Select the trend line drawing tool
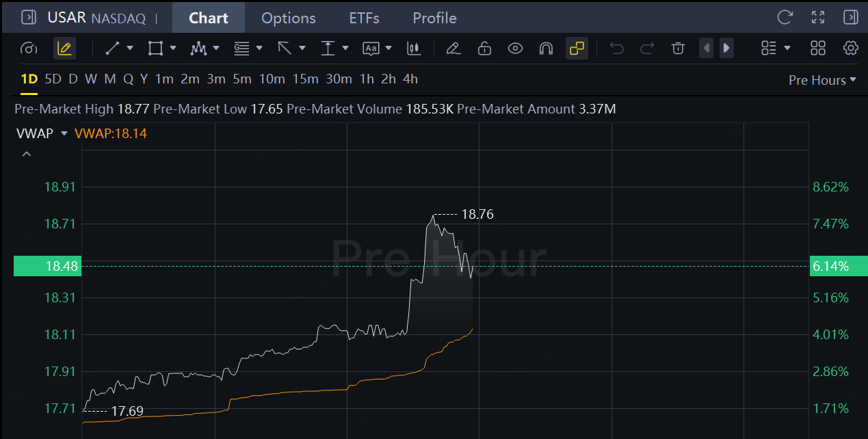Image resolution: width=868 pixels, height=439 pixels. click(x=113, y=48)
